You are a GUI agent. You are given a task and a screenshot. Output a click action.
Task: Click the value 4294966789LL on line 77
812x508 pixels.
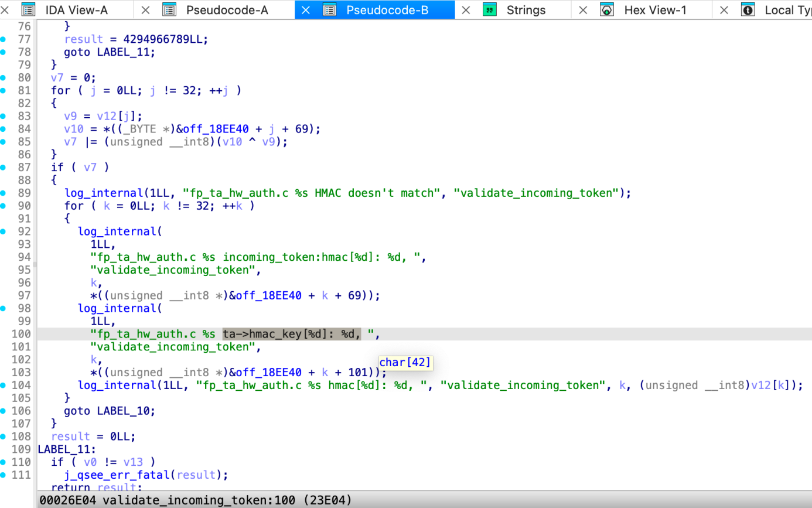[x=165, y=39]
